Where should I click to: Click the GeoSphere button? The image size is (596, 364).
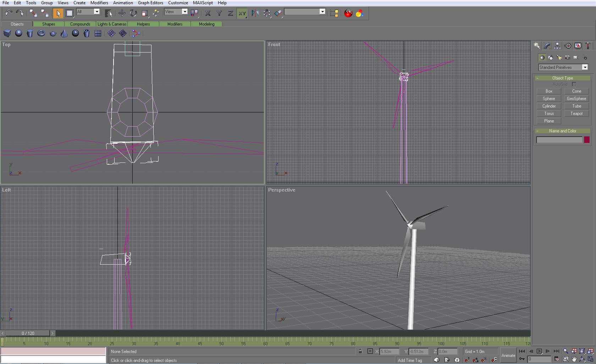tap(576, 99)
